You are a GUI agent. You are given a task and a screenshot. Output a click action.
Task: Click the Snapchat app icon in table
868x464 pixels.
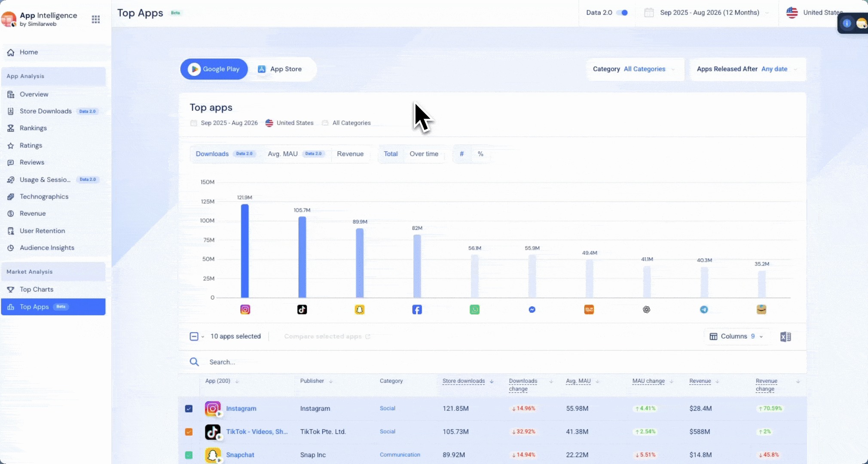pyautogui.click(x=213, y=455)
